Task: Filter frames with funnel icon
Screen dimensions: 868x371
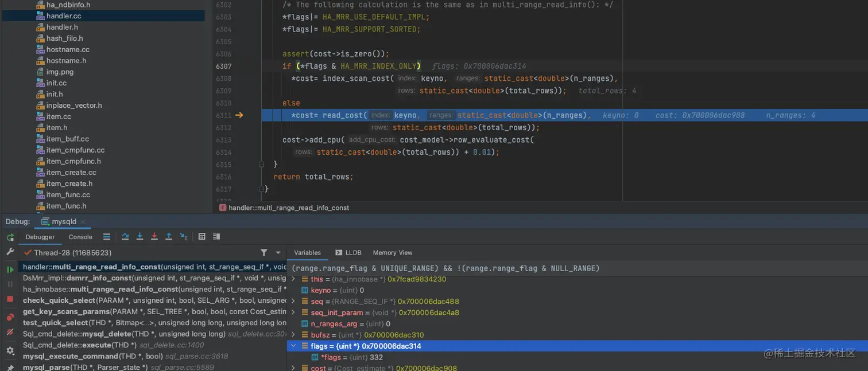Action: point(263,252)
